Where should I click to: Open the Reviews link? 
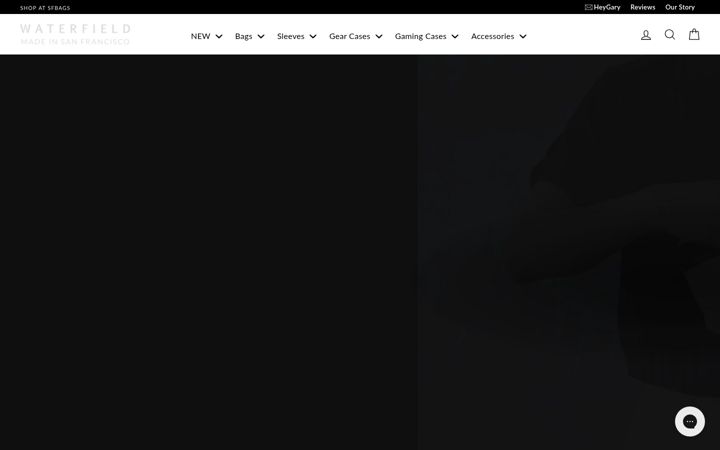click(642, 7)
